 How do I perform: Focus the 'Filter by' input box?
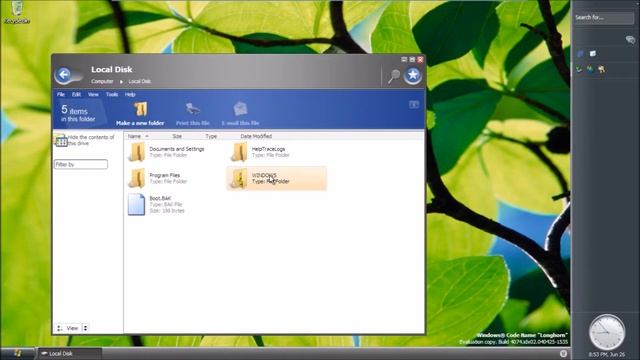coord(81,164)
